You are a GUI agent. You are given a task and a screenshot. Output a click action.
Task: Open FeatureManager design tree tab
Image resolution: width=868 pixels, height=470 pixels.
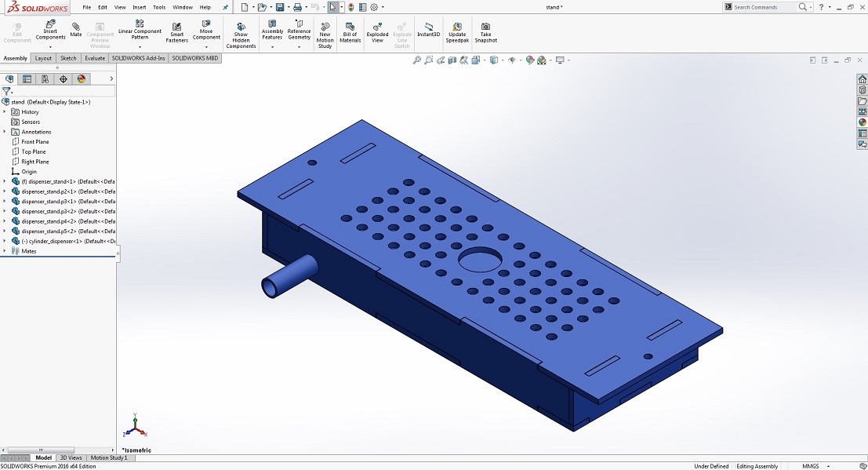click(x=9, y=78)
